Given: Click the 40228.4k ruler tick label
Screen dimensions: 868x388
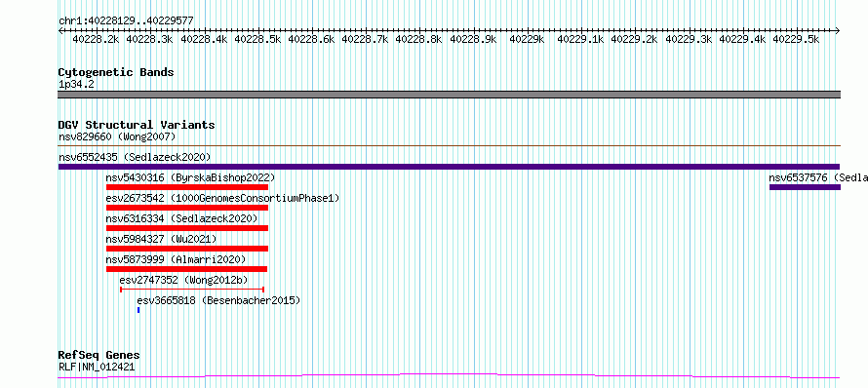Looking at the screenshot, I should pos(204,39).
